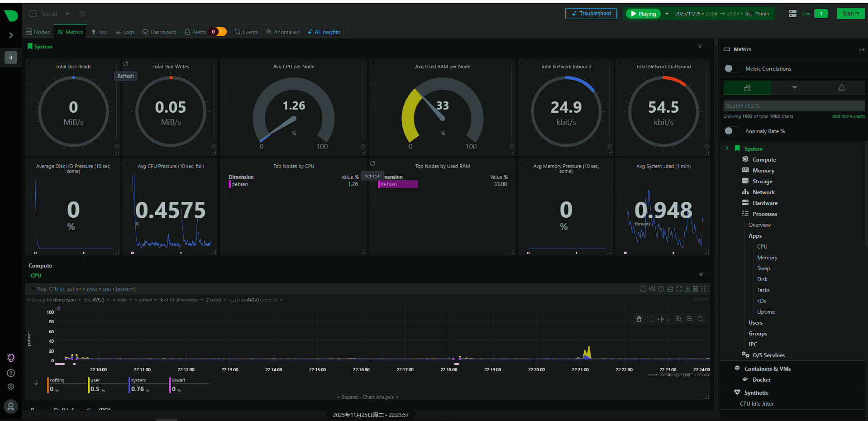Click the chart settings sliders icon
The width and height of the screenshot is (868, 421).
pyautogui.click(x=652, y=289)
